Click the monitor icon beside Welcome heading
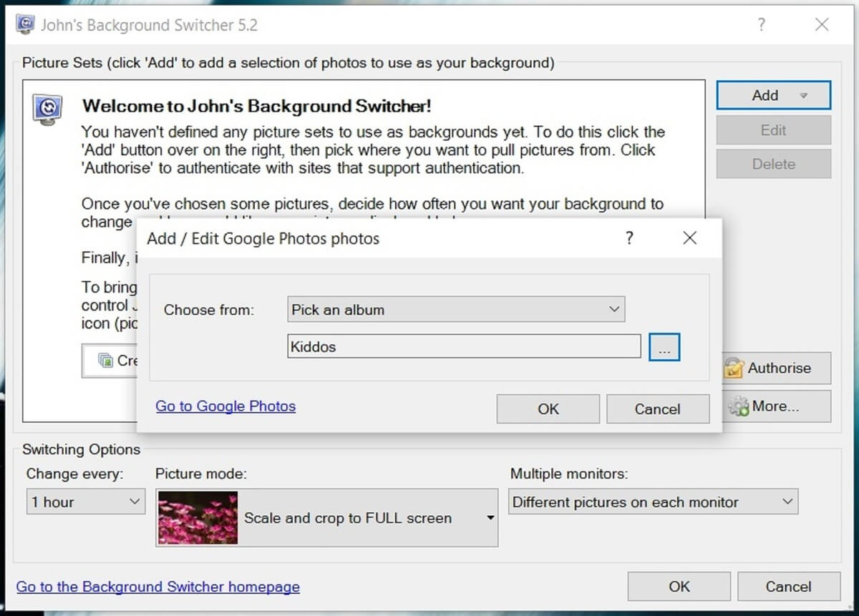 click(x=47, y=109)
